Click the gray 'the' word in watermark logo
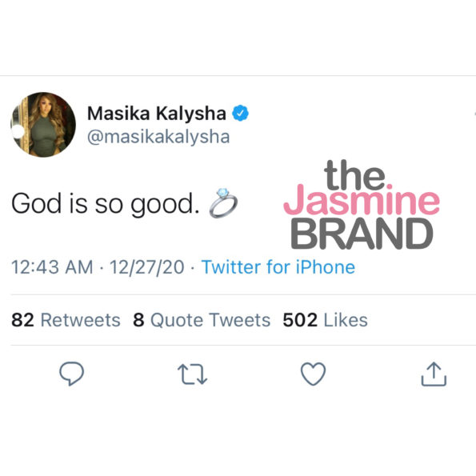Viewport: 476px width, 476px height. [354, 174]
